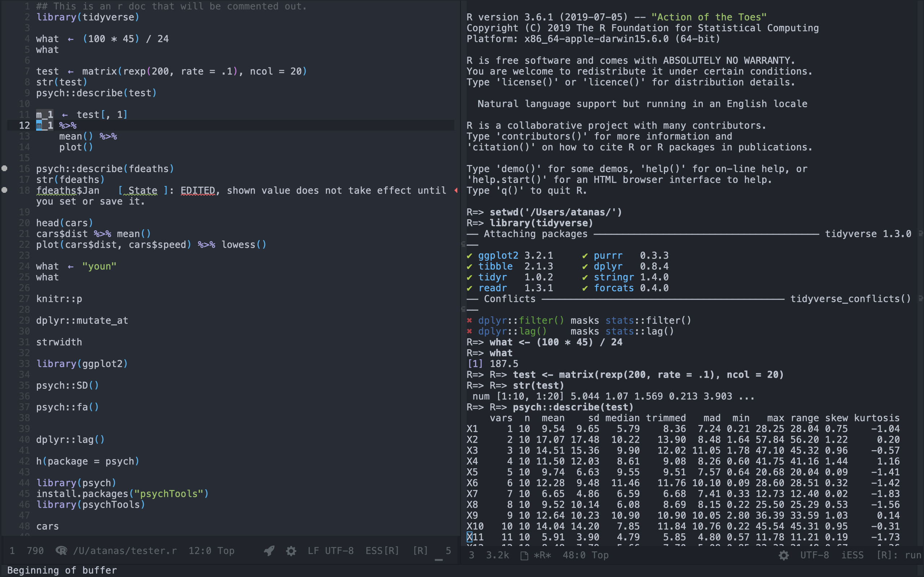Open the gear icon in the left modeline
This screenshot has height=577, width=924.
point(291,551)
